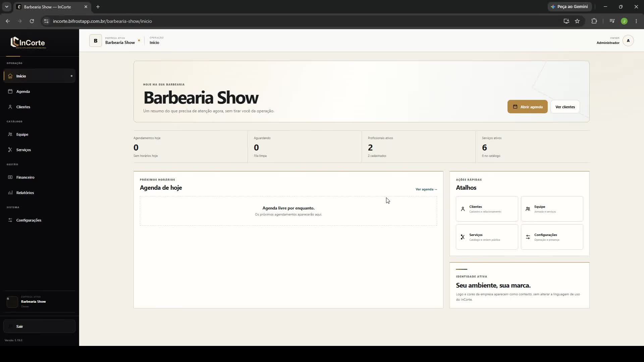
Task: Open the Equipe shortcut card in Atalhos
Action: tap(552, 209)
